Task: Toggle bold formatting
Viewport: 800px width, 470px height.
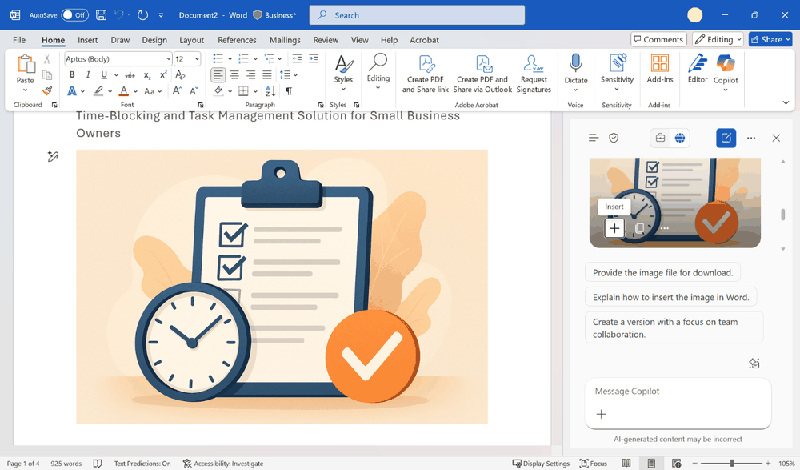Action: 71,75
